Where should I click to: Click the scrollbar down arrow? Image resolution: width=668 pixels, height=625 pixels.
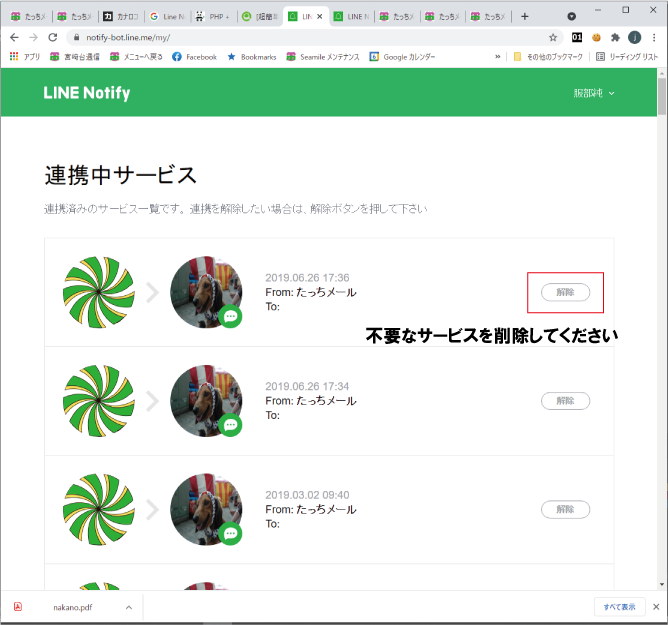tap(662, 584)
